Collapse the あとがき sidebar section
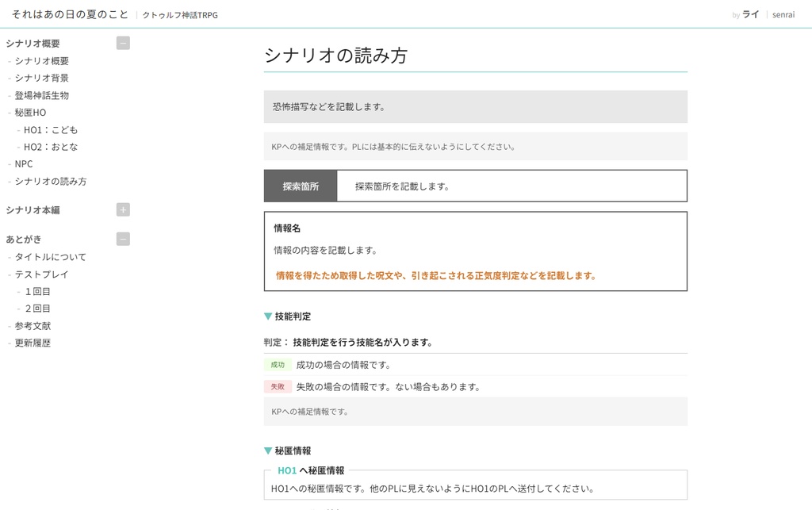Image resolution: width=812 pixels, height=510 pixels. 123,239
